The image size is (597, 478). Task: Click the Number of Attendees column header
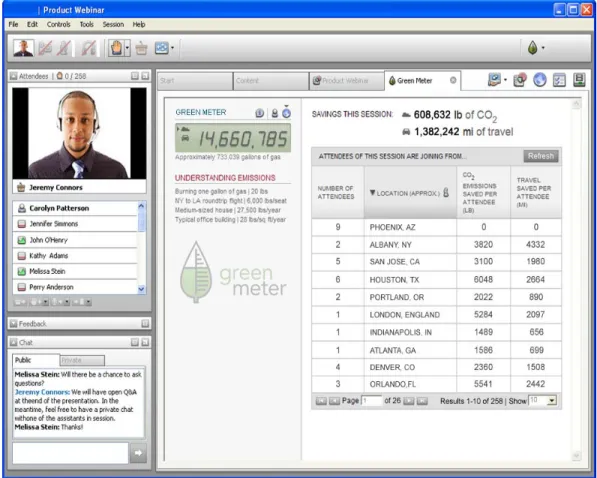pos(338,193)
